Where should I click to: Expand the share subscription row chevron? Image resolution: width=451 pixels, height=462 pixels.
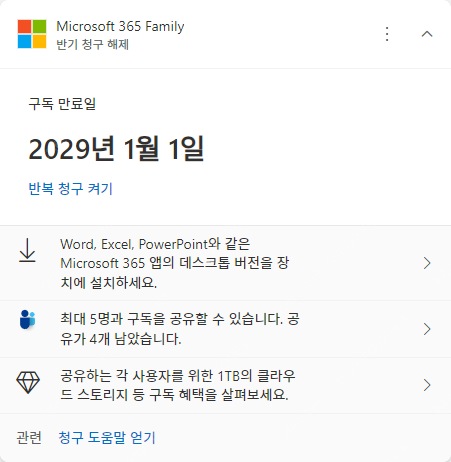(x=427, y=329)
